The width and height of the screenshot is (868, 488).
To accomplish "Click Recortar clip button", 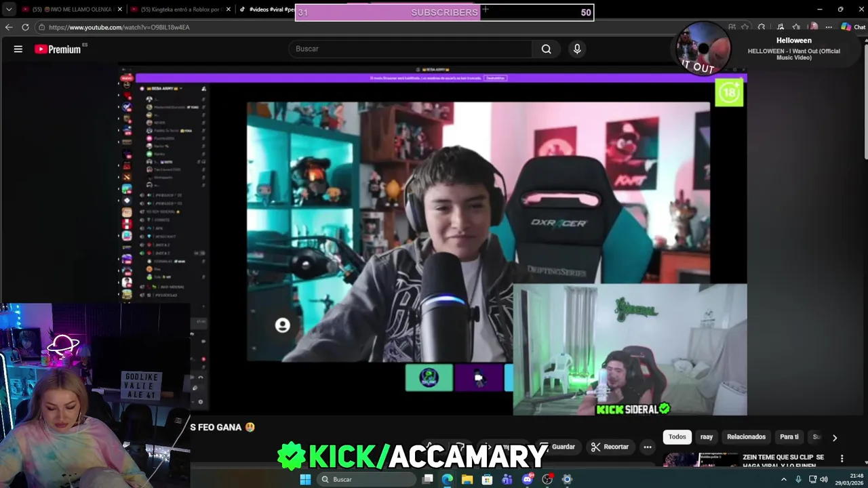I will click(x=610, y=447).
